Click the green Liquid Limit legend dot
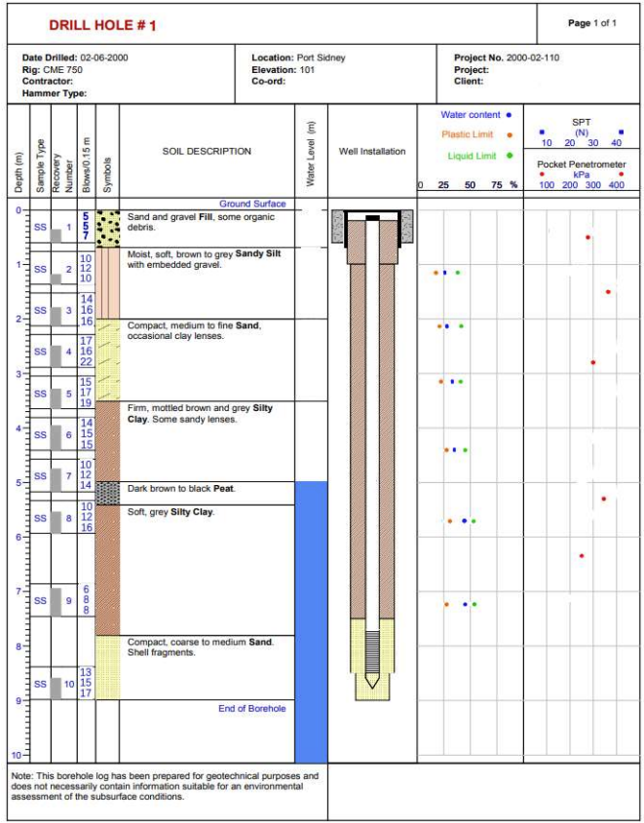Viewport: 644px width, 823px height. (x=510, y=156)
